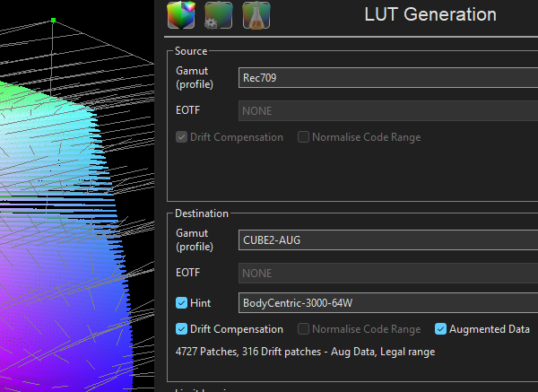Toggle Destination Normalise Code Range checkbox
Viewport: 538px width, 392px height.
coord(304,329)
